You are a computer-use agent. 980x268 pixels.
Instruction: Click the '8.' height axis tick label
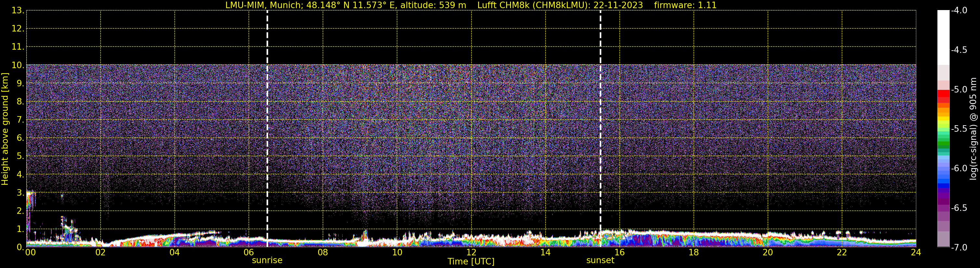pos(20,102)
